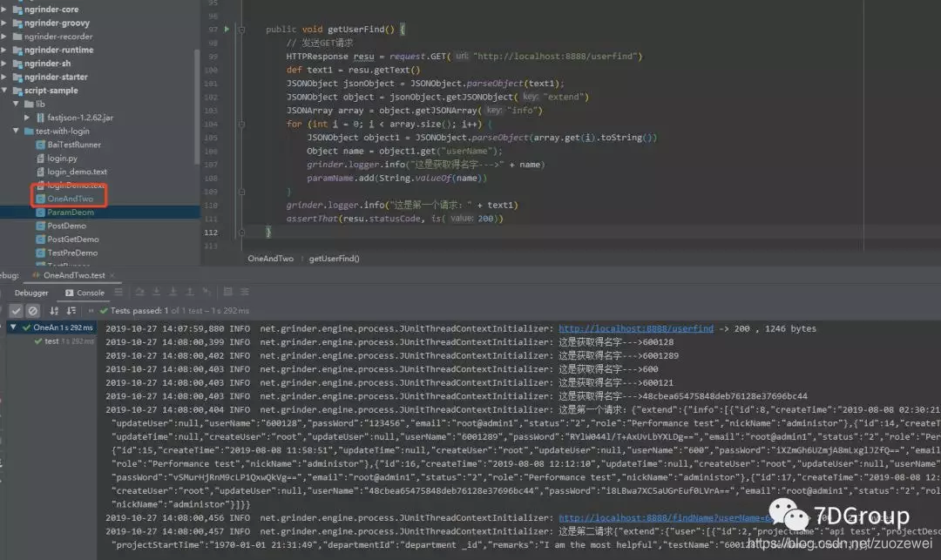Select the BaiTestRunner class file

click(x=74, y=145)
